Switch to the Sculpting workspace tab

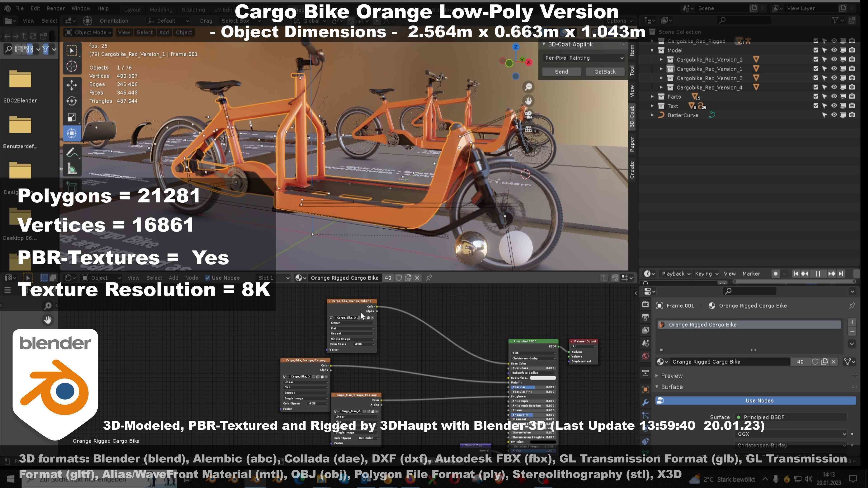coord(193,9)
